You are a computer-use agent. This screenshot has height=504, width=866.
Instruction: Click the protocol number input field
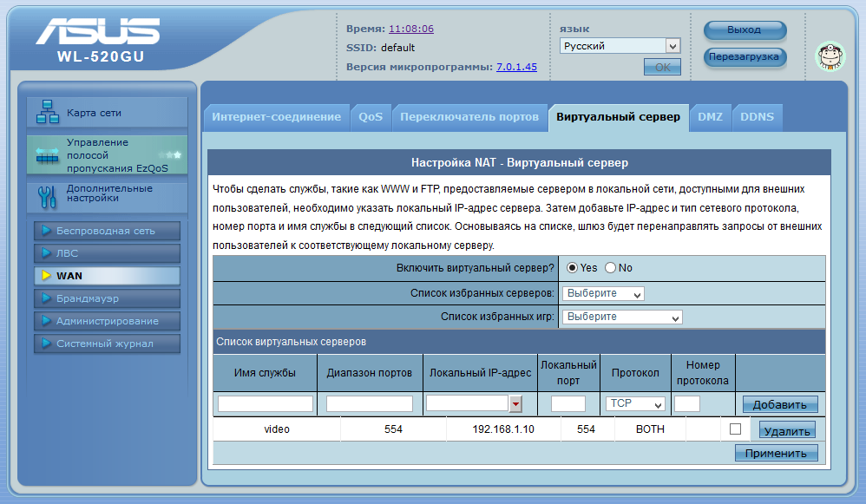click(x=687, y=403)
